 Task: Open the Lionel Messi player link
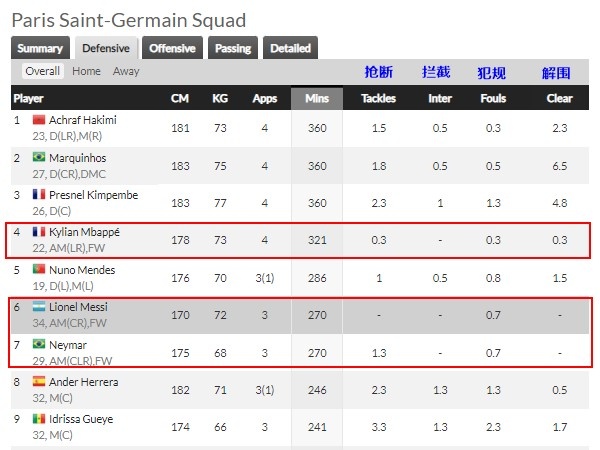click(x=78, y=307)
